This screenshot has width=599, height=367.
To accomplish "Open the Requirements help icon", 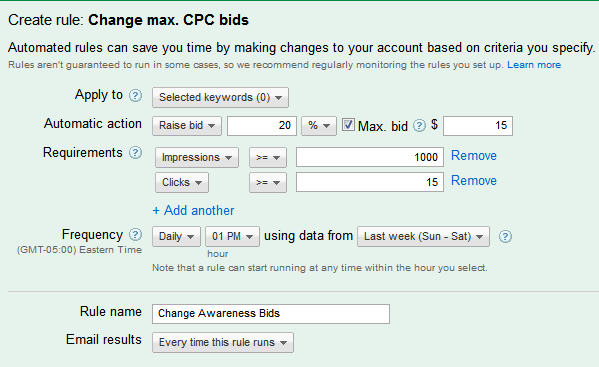I will pyautogui.click(x=135, y=153).
